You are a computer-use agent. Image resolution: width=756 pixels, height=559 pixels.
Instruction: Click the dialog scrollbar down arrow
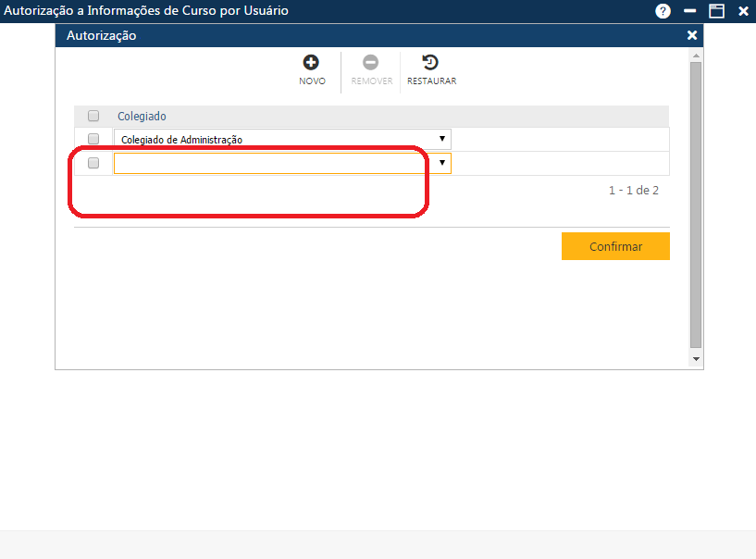tap(696, 358)
